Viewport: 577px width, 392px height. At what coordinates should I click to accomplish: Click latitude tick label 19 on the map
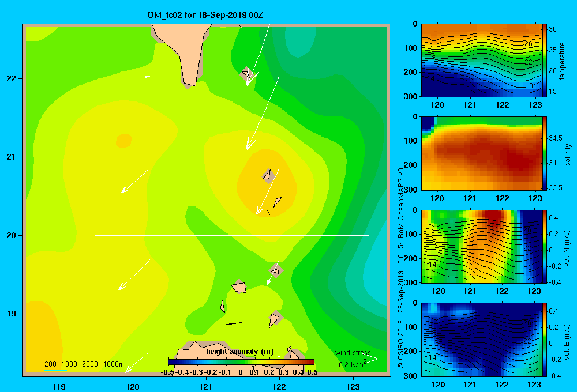pyautogui.click(x=11, y=314)
